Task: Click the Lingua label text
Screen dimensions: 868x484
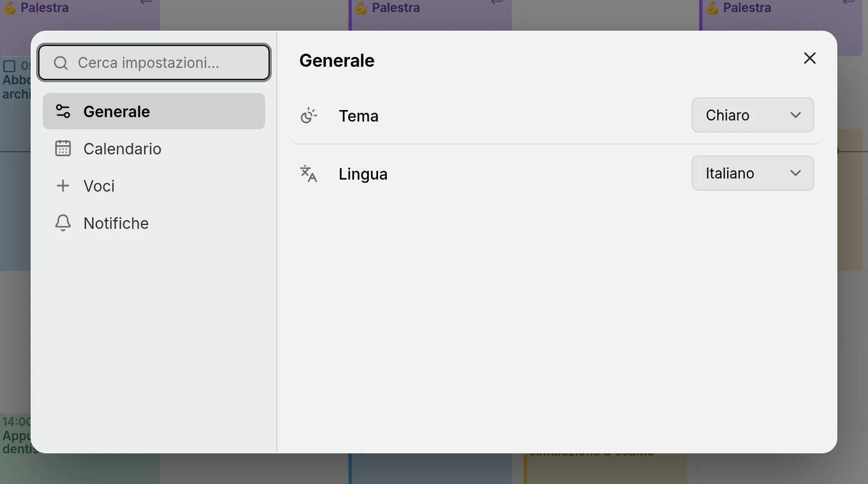Action: [363, 174]
